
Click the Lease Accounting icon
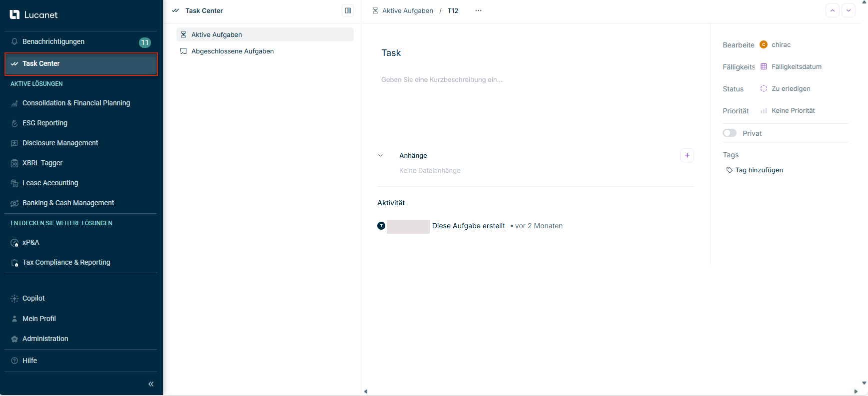click(x=14, y=183)
